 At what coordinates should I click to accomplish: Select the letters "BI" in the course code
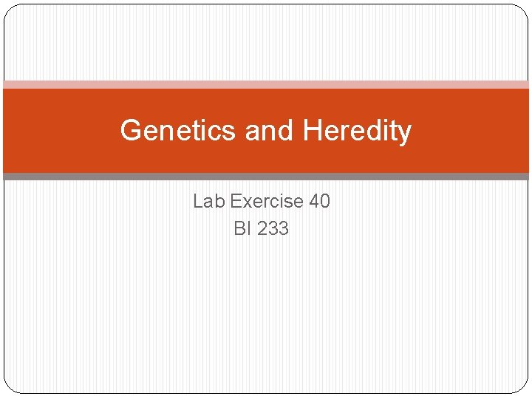point(242,228)
